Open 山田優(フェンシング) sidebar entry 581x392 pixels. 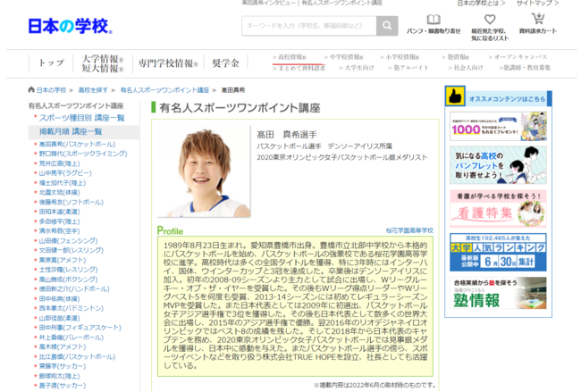click(69, 240)
